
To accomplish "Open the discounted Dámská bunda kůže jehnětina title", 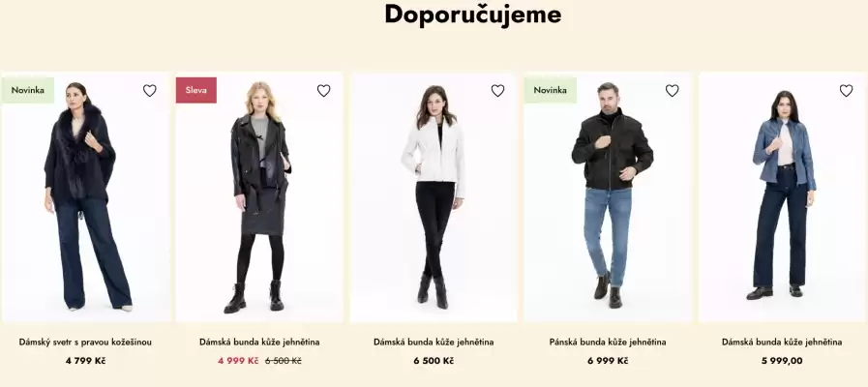I will [x=259, y=342].
